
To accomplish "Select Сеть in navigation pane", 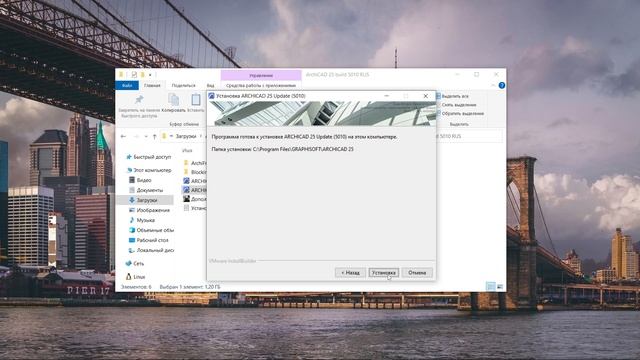I will pos(135,264).
